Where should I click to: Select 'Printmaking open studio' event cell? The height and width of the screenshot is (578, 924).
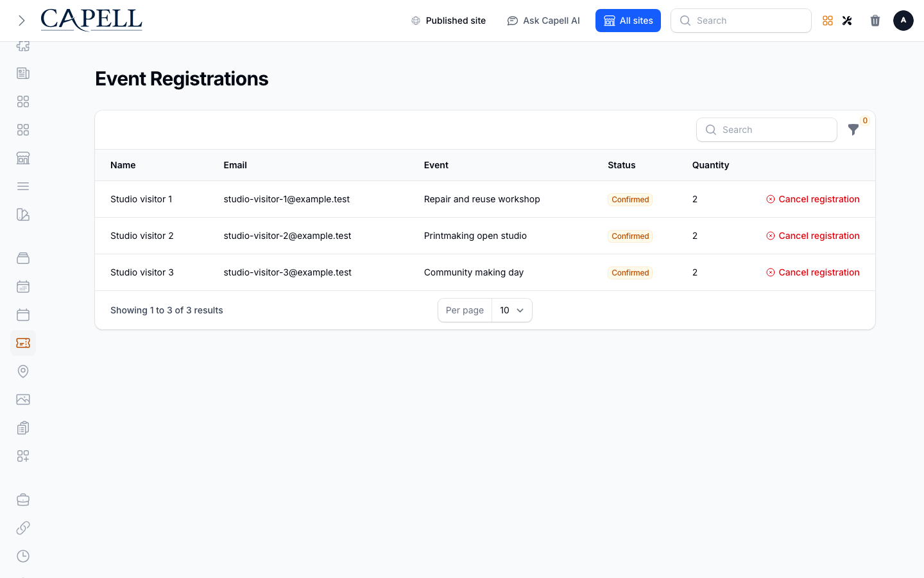475,236
